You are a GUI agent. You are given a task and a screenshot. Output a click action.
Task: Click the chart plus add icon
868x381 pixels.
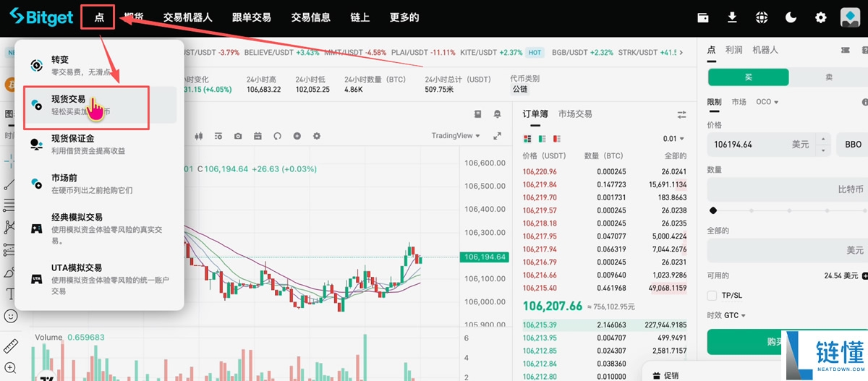(297, 136)
